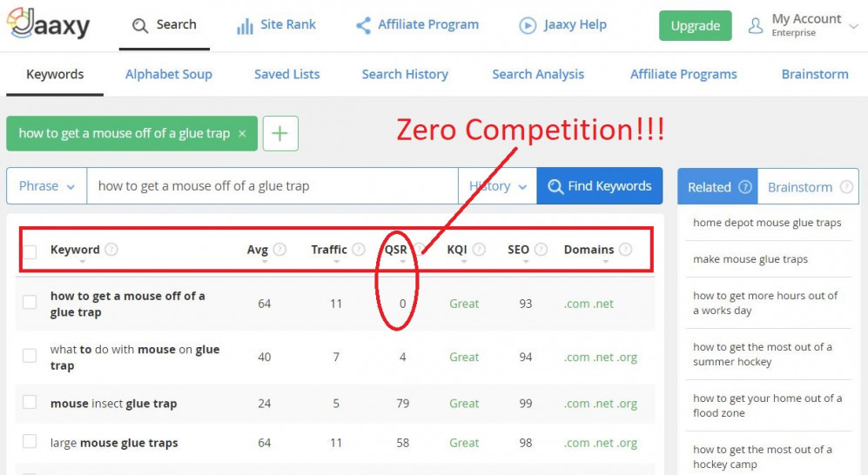Check the 'large mouse glue traps' row

coord(30,441)
